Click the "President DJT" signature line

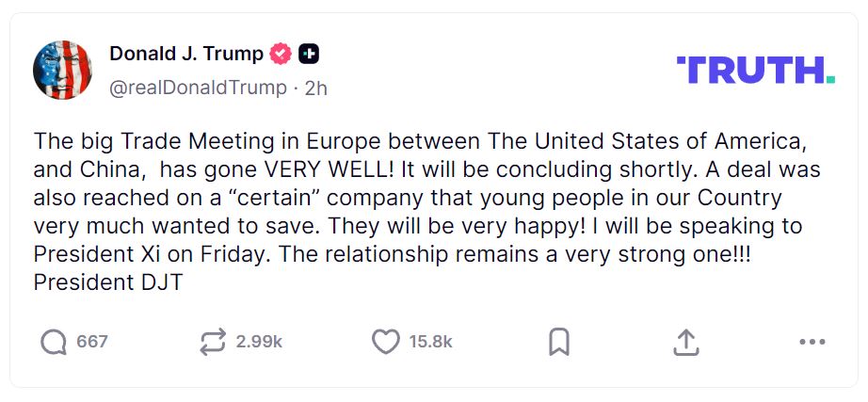pyautogui.click(x=107, y=282)
